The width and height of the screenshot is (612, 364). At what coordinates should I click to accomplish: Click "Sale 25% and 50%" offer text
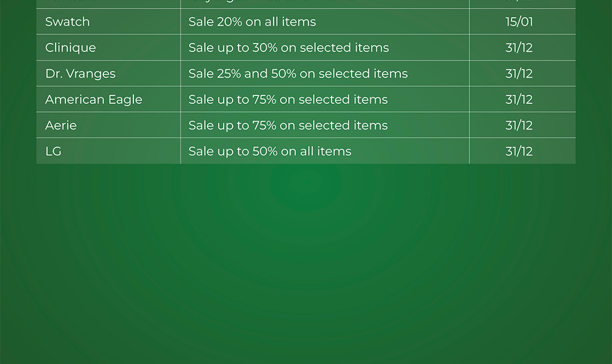[x=298, y=74]
